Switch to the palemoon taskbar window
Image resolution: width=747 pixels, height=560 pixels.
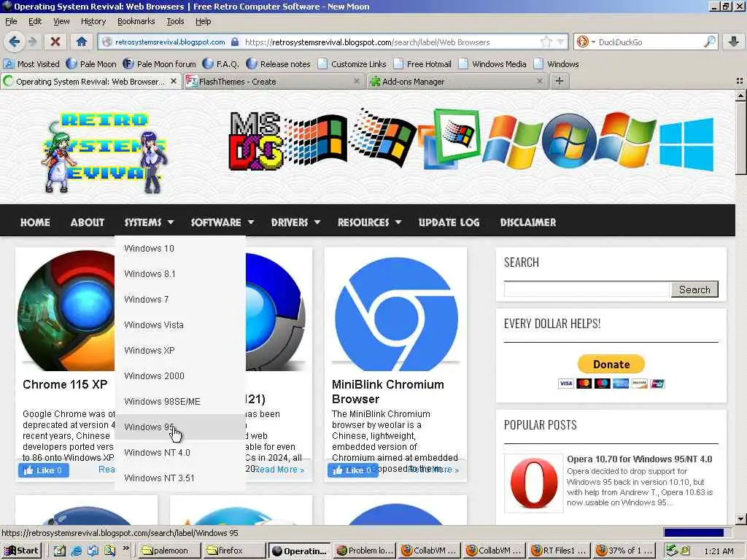coord(169,551)
